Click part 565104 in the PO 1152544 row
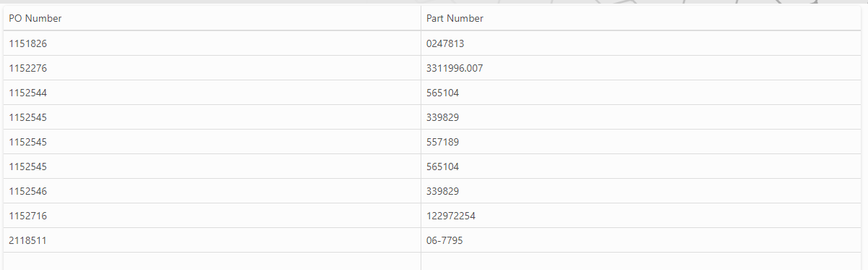This screenshot has height=270, width=868. (x=442, y=93)
